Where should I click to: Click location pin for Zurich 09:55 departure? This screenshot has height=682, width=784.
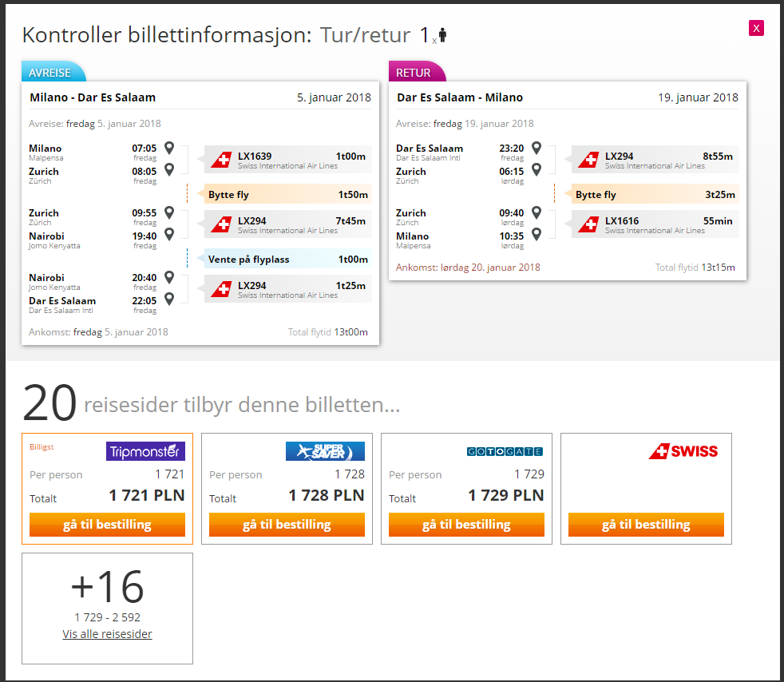click(169, 212)
